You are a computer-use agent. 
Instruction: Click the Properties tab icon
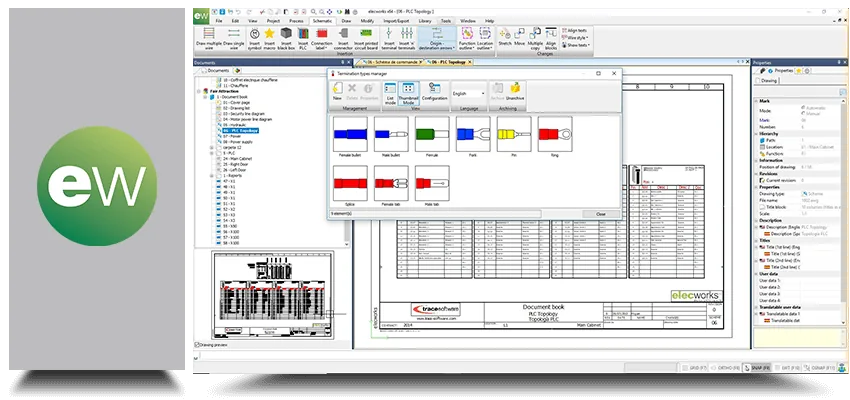[x=770, y=70]
